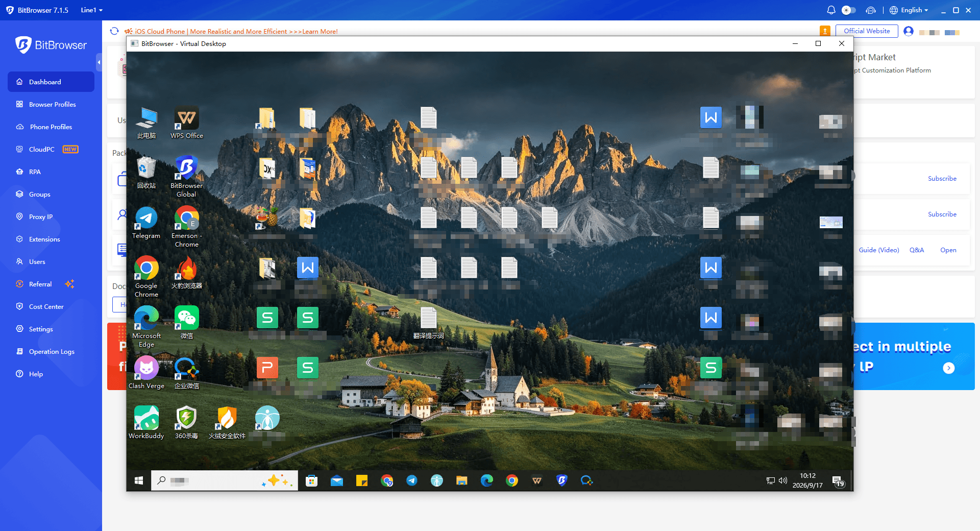Open Groups in the sidebar
This screenshot has width=980, height=531.
pyautogui.click(x=51, y=194)
